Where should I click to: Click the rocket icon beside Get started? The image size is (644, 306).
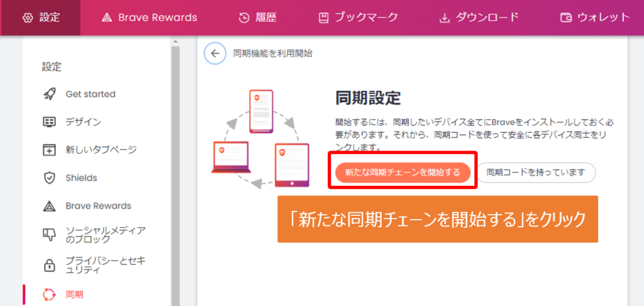(49, 94)
